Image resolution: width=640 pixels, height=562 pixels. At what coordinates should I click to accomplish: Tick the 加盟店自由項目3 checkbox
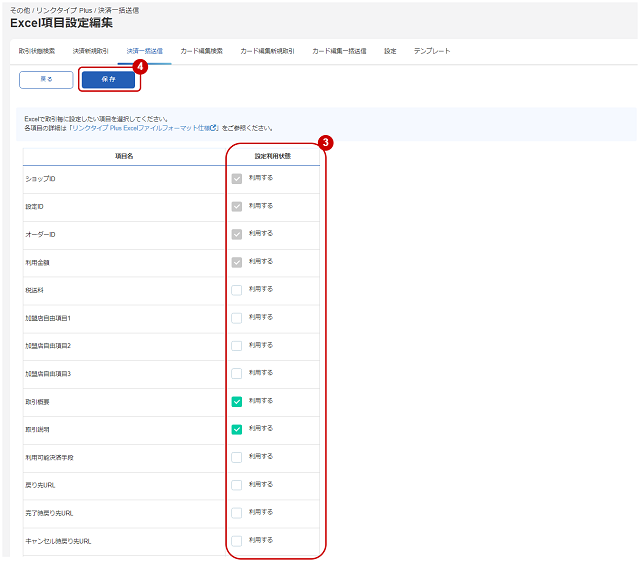coord(237,373)
